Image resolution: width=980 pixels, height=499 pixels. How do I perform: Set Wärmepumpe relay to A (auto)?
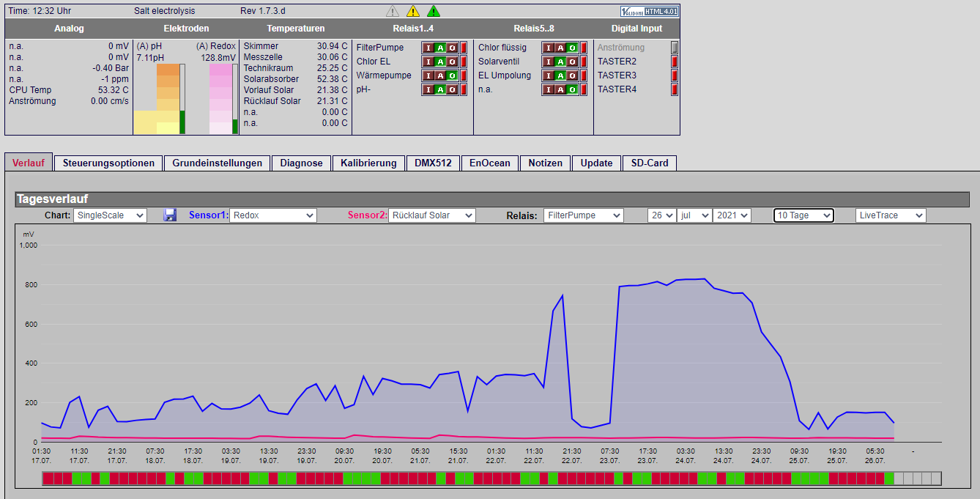(440, 75)
